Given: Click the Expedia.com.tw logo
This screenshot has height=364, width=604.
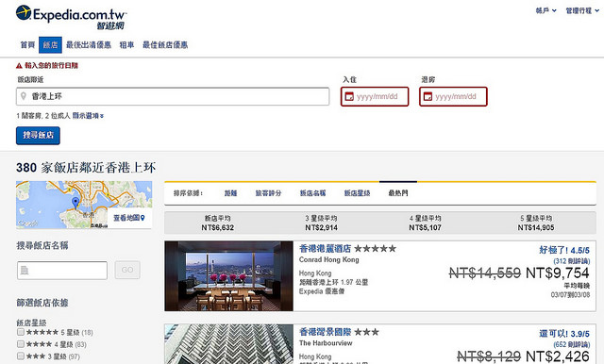Looking at the screenshot, I should (72, 17).
